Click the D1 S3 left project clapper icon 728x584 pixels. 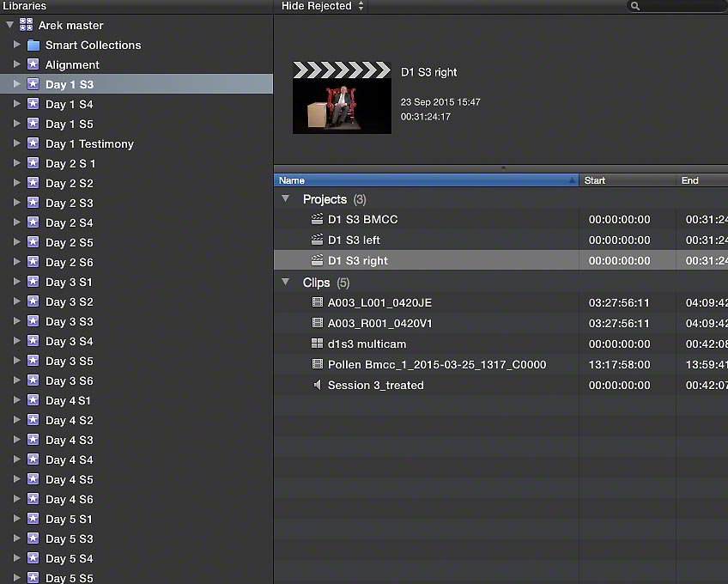click(317, 240)
